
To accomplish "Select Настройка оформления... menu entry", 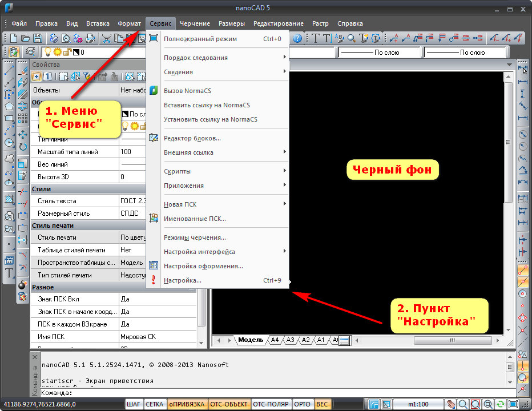I will tap(217, 266).
